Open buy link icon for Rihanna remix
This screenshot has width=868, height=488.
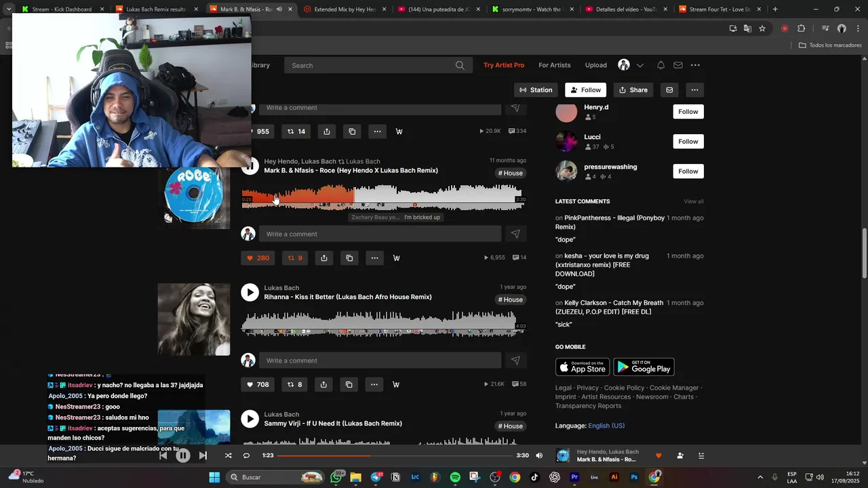pyautogui.click(x=396, y=384)
